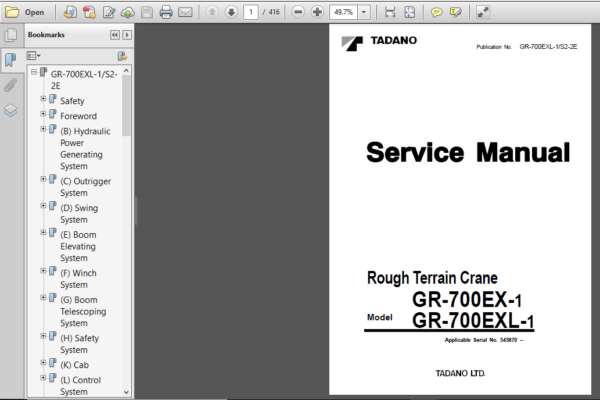This screenshot has height=400, width=600.
Task: Collapse the Bookmarks pane double-arrow button
Action: pos(115,35)
